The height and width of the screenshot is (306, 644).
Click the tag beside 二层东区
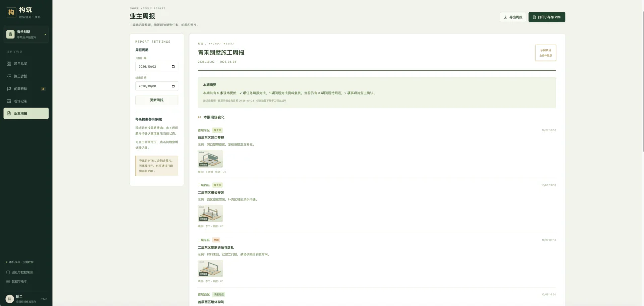tap(216, 240)
